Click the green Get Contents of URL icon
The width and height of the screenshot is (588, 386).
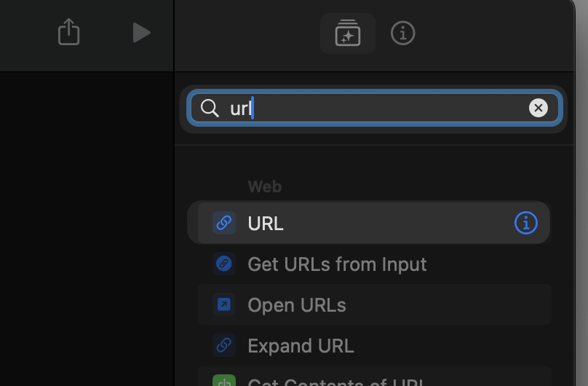[224, 381]
